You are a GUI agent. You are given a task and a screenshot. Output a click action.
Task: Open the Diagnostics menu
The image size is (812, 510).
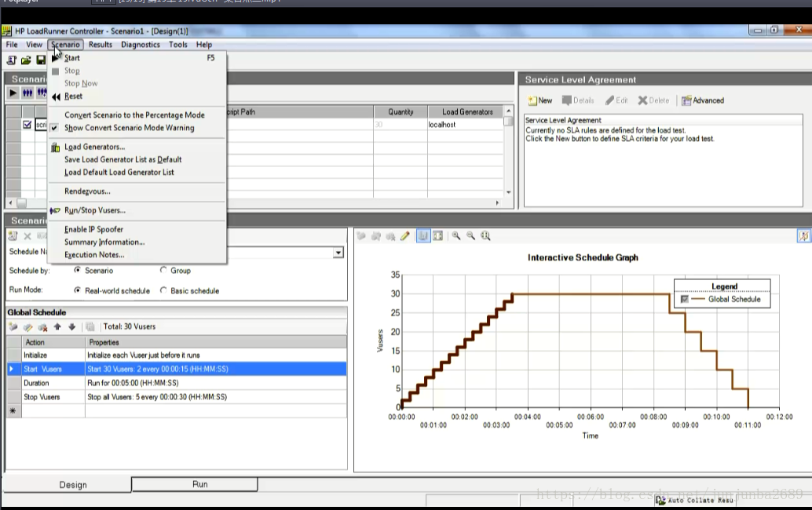point(141,45)
